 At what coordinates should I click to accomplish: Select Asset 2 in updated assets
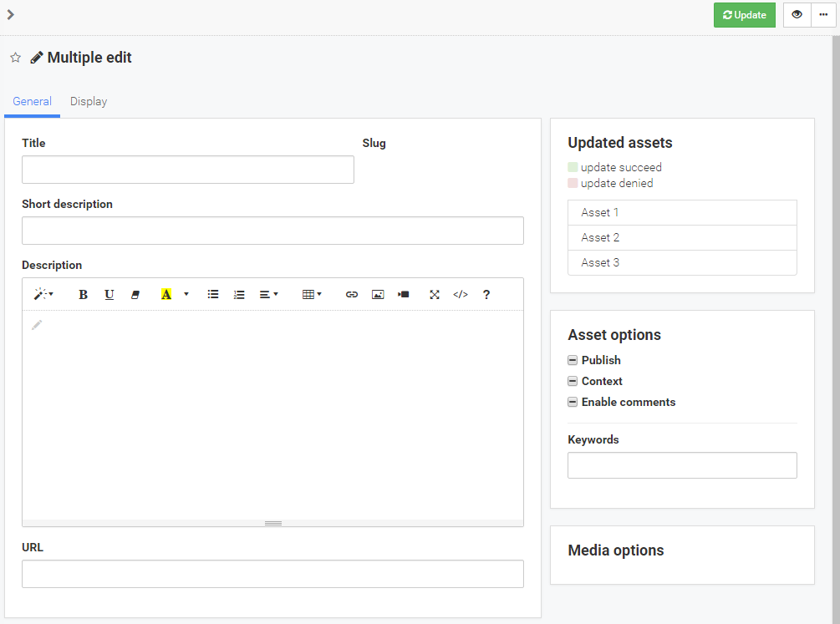tap(682, 238)
